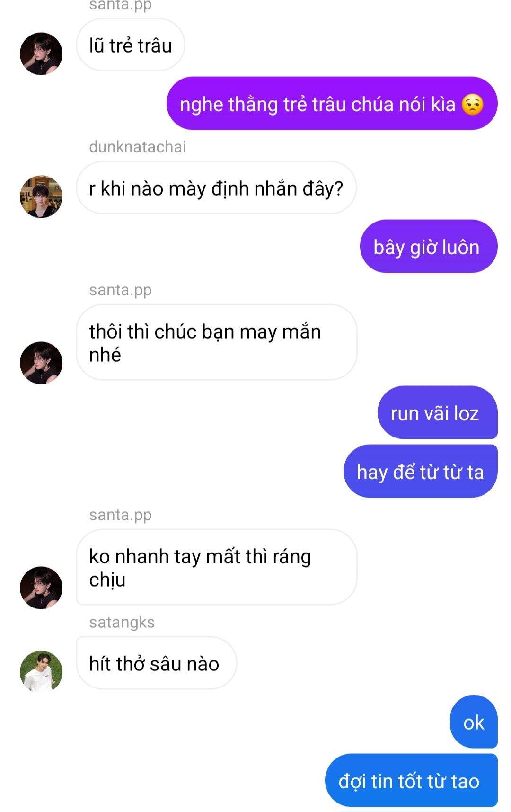Select "thôi thì chúc bạn may mắn nhé" bubble
511x812 pixels.
tap(216, 342)
